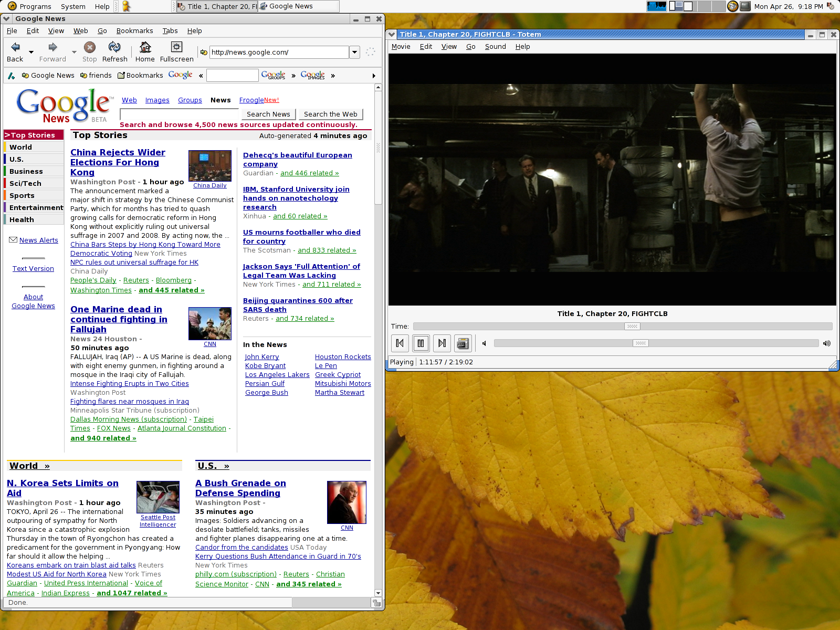Expand the U.S. section arrow heading
The width and height of the screenshot is (840, 630).
coord(214,466)
